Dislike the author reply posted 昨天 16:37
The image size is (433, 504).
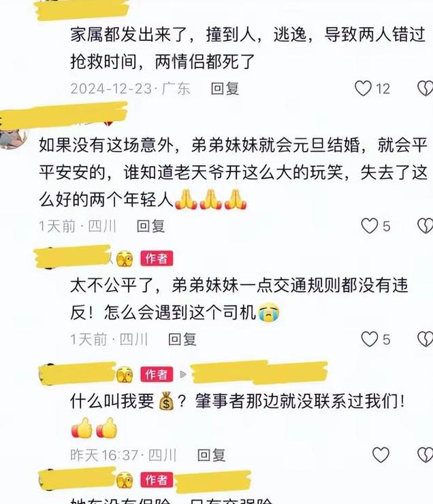tap(425, 455)
